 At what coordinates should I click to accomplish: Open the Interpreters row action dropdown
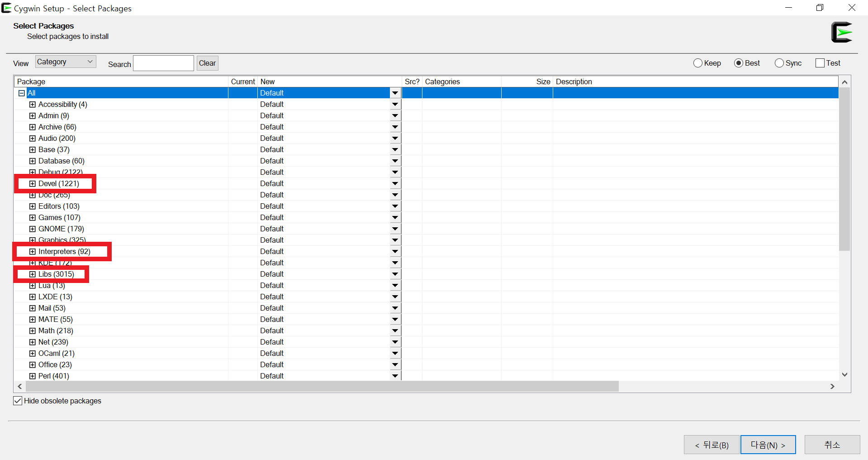(x=395, y=252)
